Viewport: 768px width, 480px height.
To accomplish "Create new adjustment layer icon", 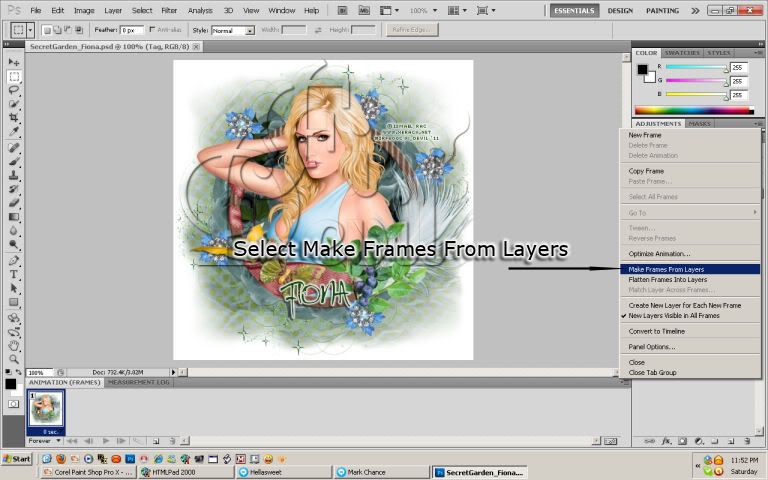I will (699, 441).
